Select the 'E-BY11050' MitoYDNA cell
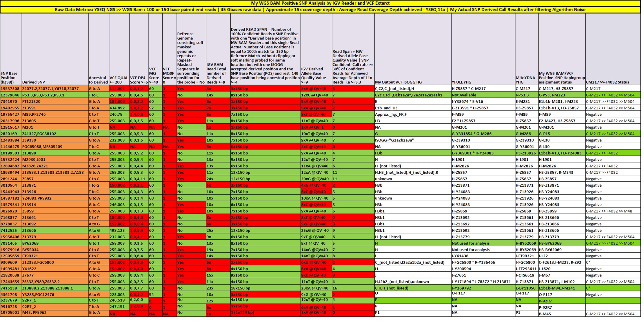Image resolution: width=644 pixels, height=322 pixels. pos(526,288)
